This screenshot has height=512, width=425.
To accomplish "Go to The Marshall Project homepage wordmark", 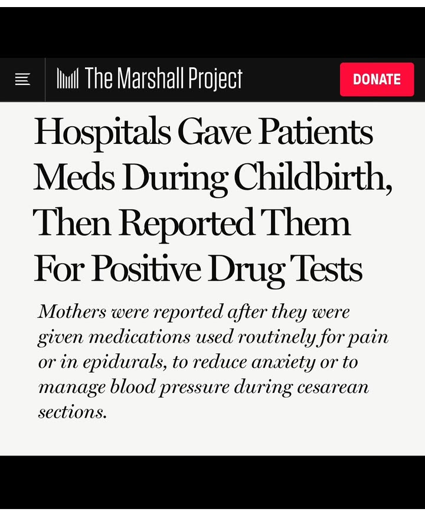I will pyautogui.click(x=149, y=79).
